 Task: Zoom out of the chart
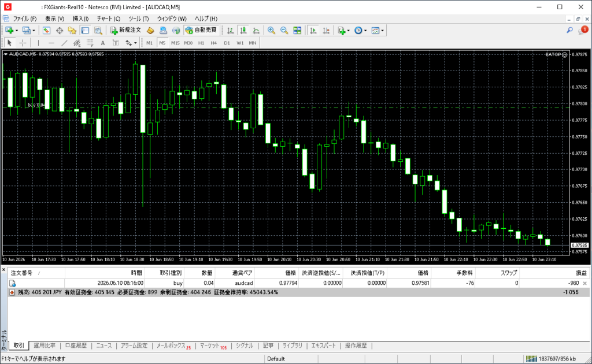pos(284,31)
